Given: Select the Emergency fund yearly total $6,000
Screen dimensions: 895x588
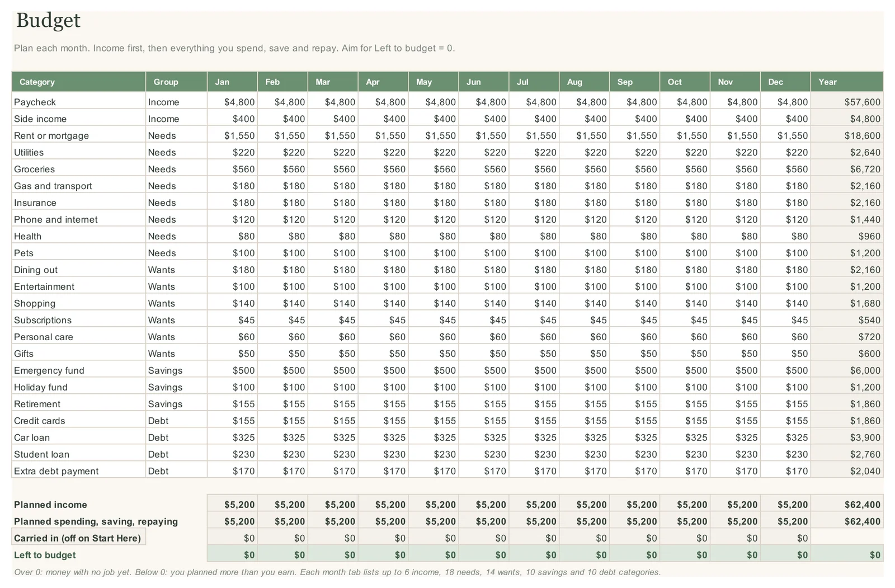Looking at the screenshot, I should tap(847, 370).
